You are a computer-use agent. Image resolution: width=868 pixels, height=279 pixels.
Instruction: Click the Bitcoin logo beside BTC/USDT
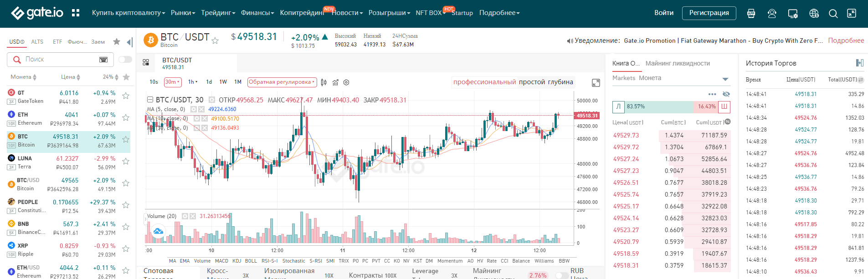[x=151, y=40]
